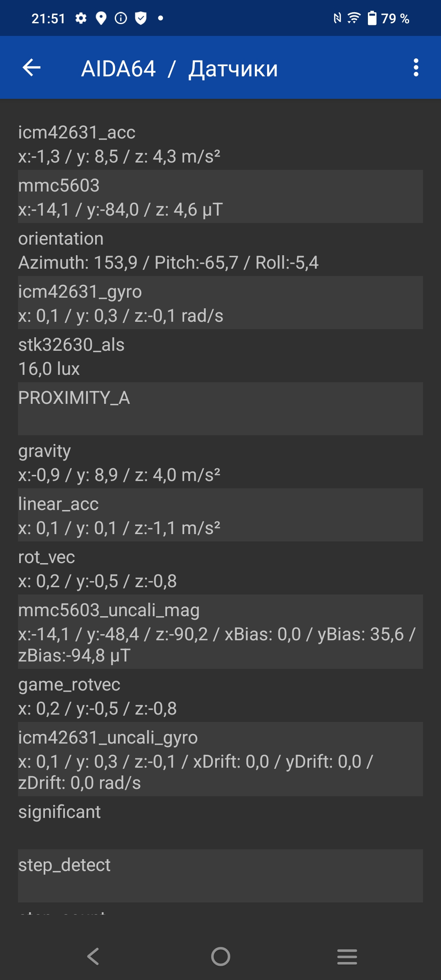Image resolution: width=441 pixels, height=980 pixels.
Task: Tap the step_detect sensor row
Action: pos(220,875)
